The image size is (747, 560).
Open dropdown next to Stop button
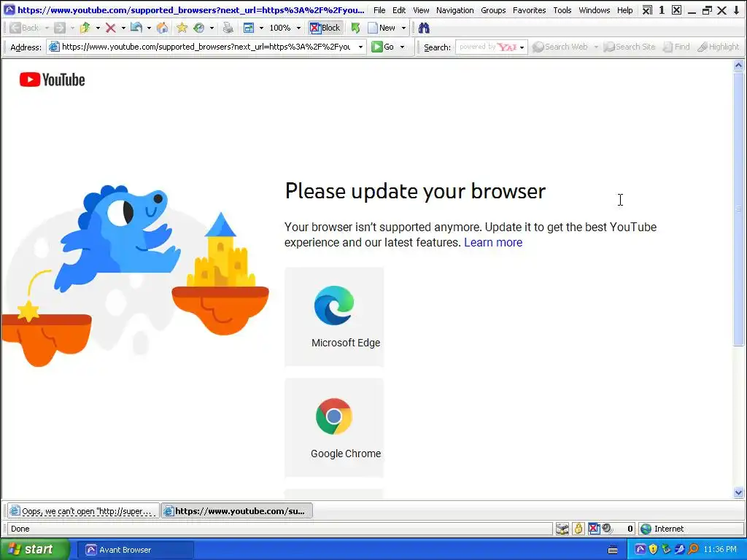(123, 28)
